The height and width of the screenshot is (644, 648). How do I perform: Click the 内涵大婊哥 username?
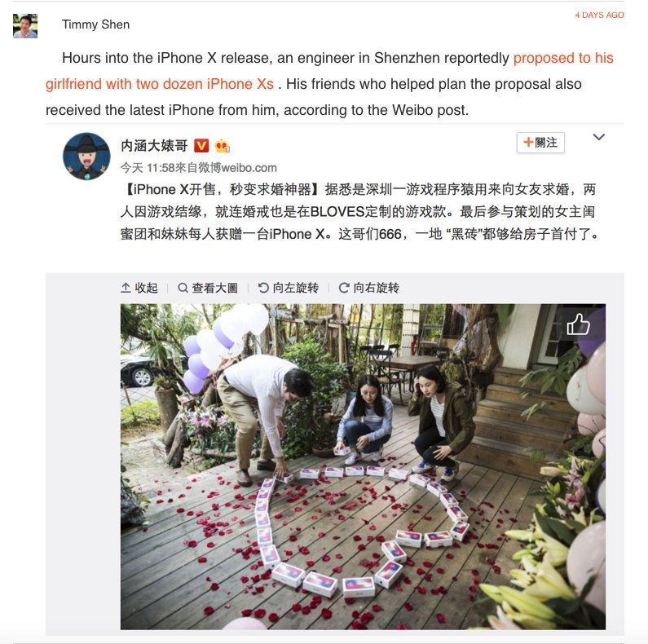[x=154, y=145]
